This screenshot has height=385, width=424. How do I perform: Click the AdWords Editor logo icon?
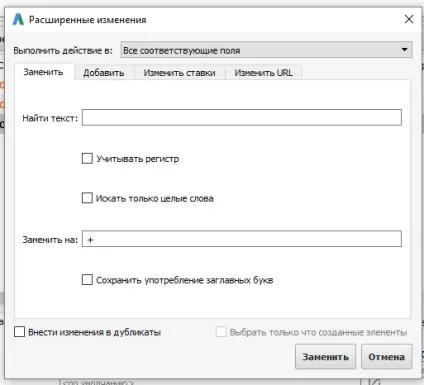coord(18,19)
